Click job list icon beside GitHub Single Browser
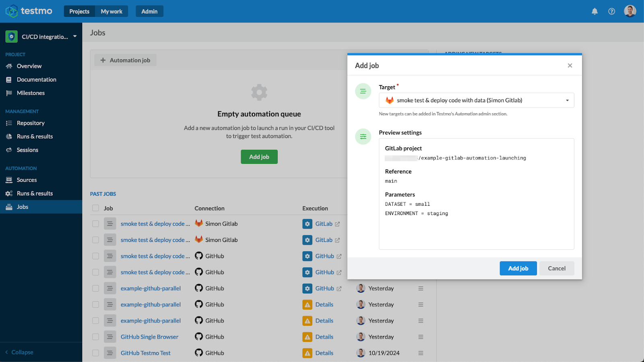The width and height of the screenshot is (644, 362). coord(110,337)
